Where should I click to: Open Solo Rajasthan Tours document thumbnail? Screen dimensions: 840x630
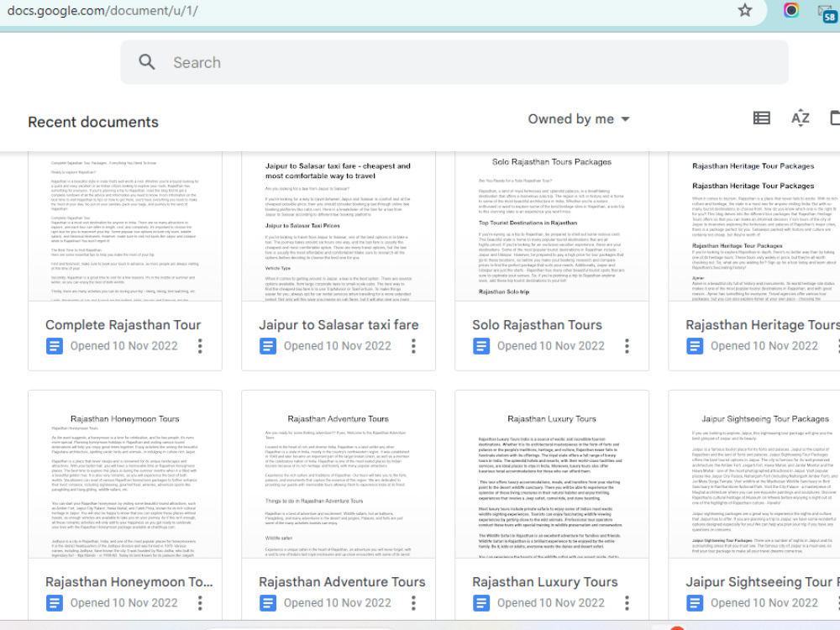pyautogui.click(x=552, y=226)
